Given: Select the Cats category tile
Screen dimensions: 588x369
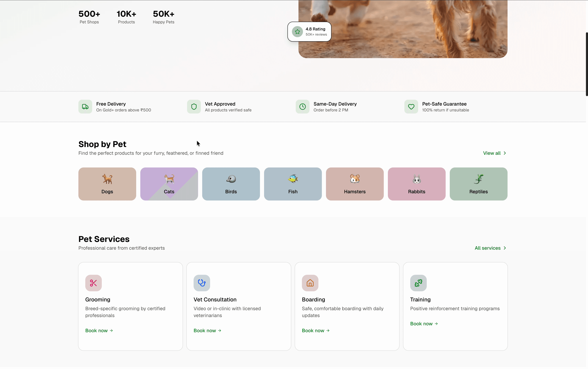Looking at the screenshot, I should (169, 184).
